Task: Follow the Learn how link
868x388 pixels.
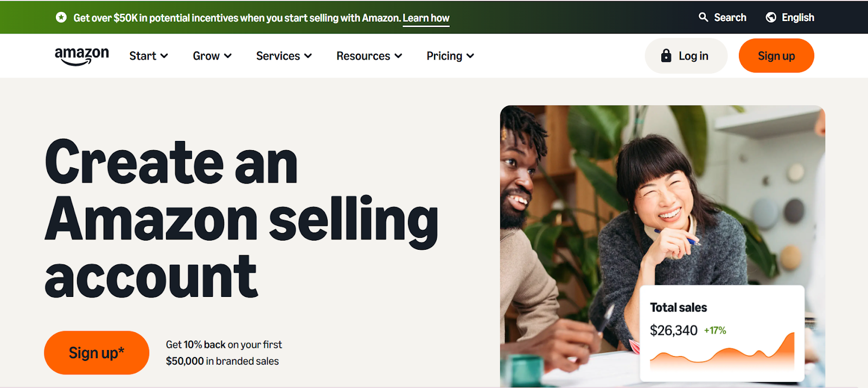Action: click(426, 18)
